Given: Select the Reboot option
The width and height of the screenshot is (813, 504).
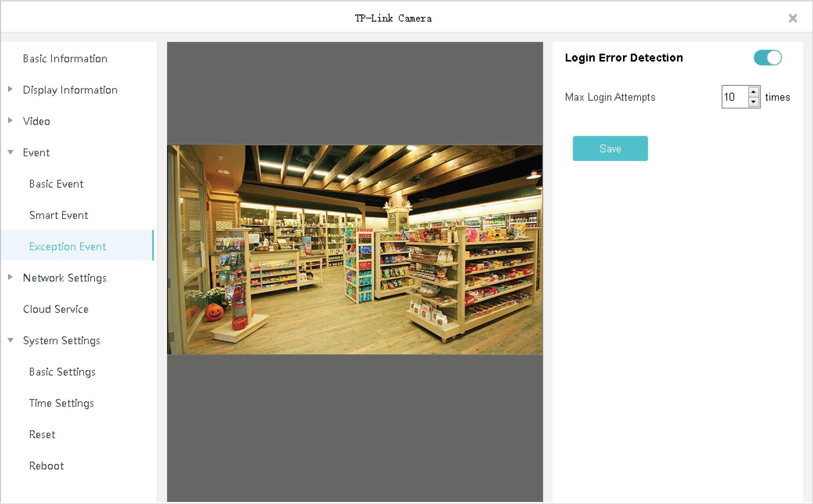Looking at the screenshot, I should [x=46, y=466].
